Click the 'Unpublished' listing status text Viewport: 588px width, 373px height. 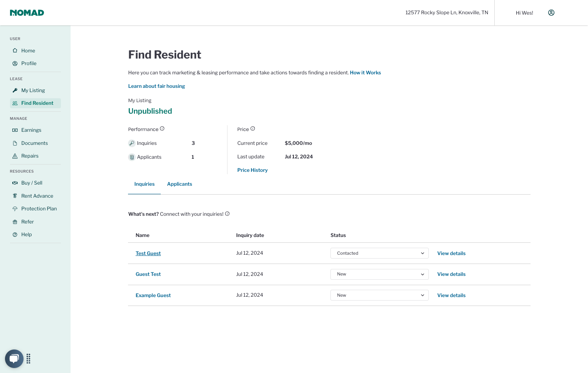[x=150, y=111]
